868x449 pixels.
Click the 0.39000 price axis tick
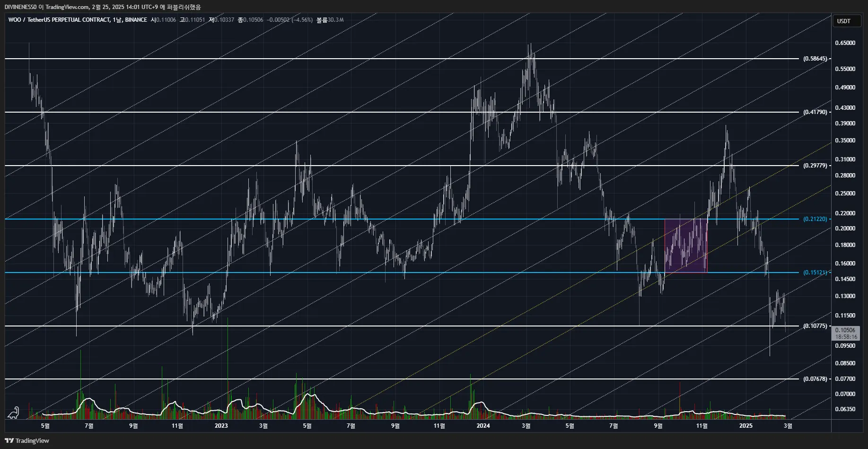point(845,123)
